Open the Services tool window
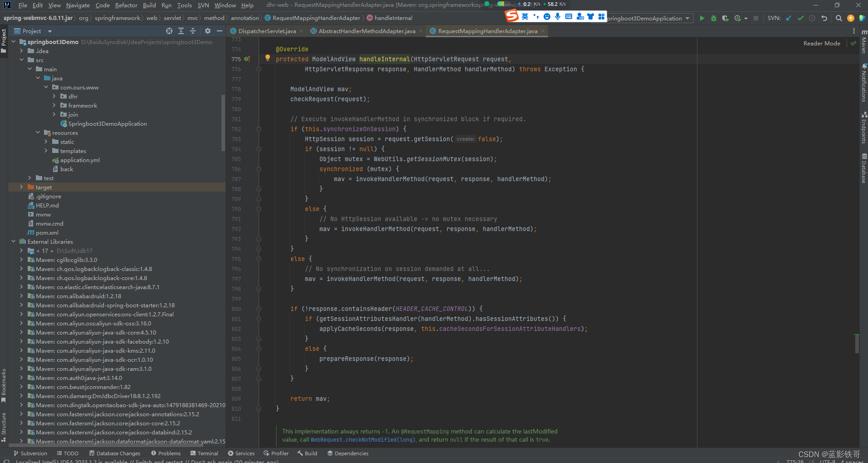The width and height of the screenshot is (868, 463). click(x=241, y=453)
